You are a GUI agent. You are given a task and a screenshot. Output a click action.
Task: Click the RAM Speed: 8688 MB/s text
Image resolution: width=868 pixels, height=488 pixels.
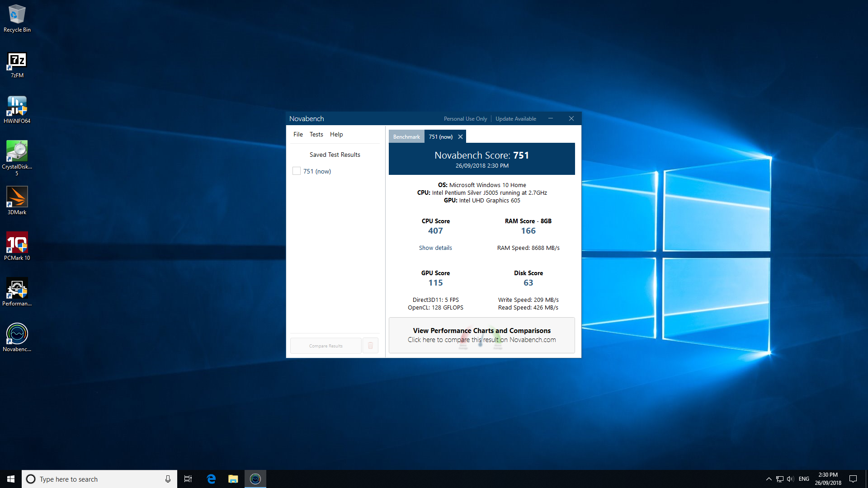click(x=528, y=248)
